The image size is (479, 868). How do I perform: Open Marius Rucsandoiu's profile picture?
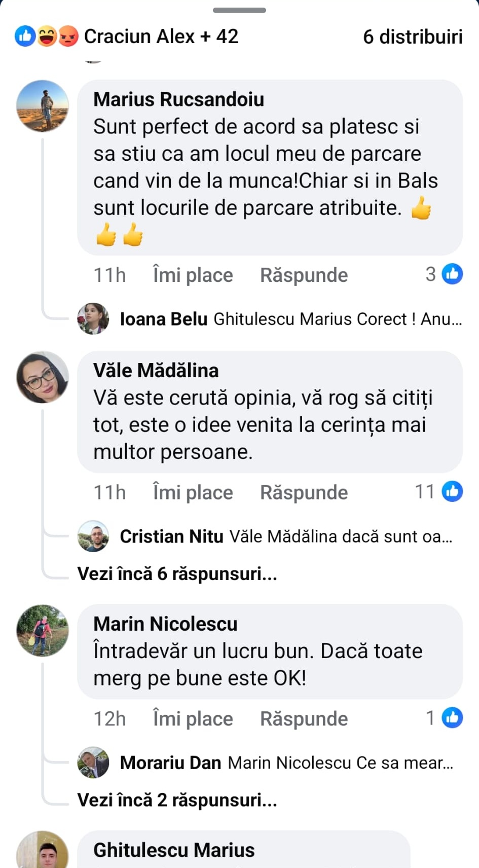[x=43, y=106]
